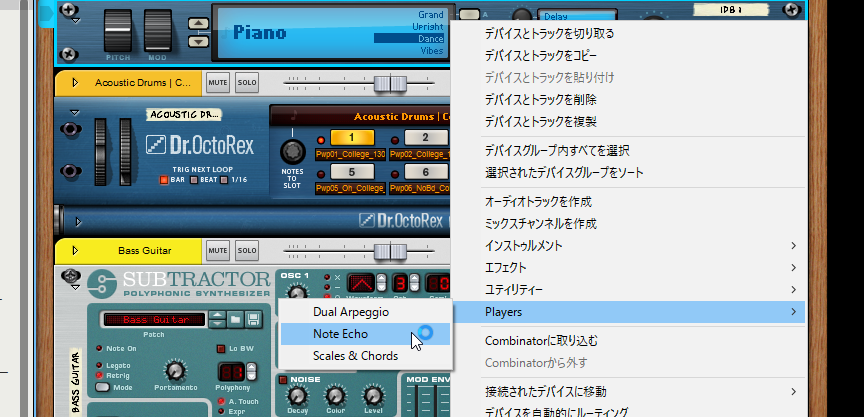Image resolution: width=864 pixels, height=417 pixels.
Task: Select the Grand piano sound in display
Action: [430, 15]
